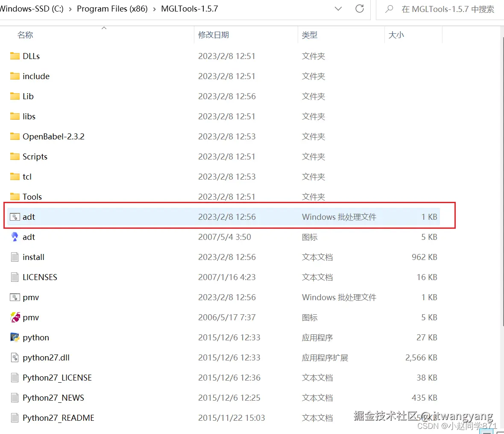Click date 2007/5/4 3:50 of adt icon
504x434 pixels.
(224, 237)
